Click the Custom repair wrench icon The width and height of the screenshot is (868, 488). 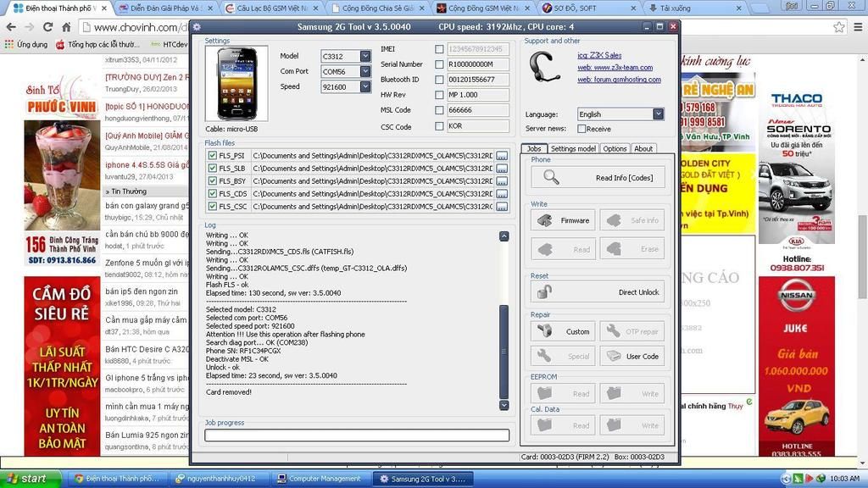coord(545,331)
